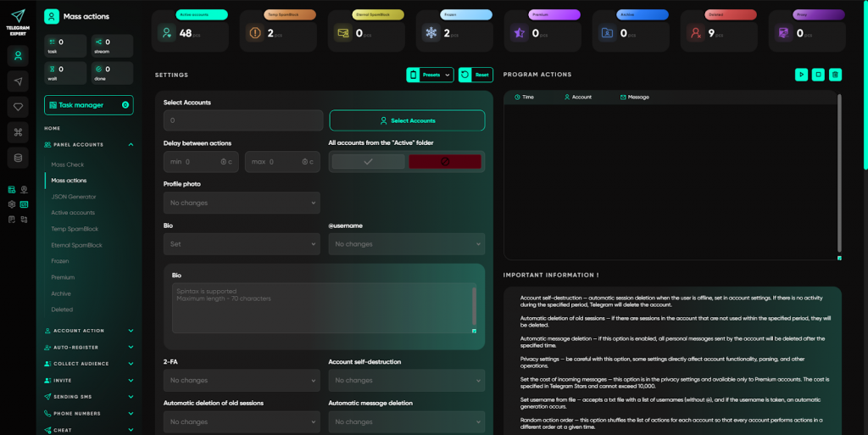Click the heart icon in left rail
The height and width of the screenshot is (435, 868).
point(18,107)
